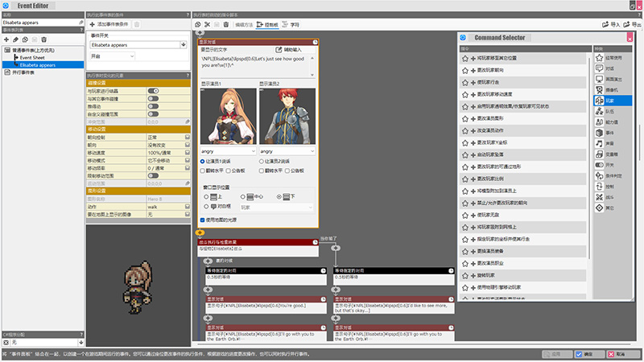Toggle 与玩家进行碰撞 collision switch

click(153, 92)
